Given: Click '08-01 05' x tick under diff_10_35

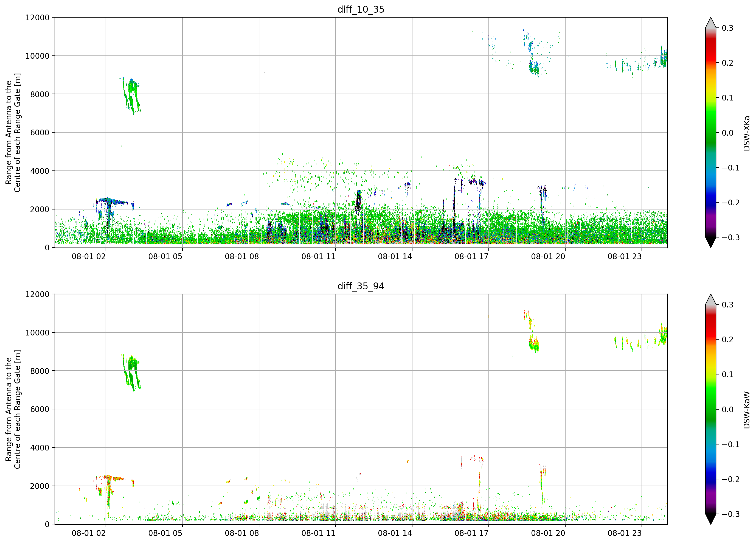Looking at the screenshot, I should [x=165, y=256].
